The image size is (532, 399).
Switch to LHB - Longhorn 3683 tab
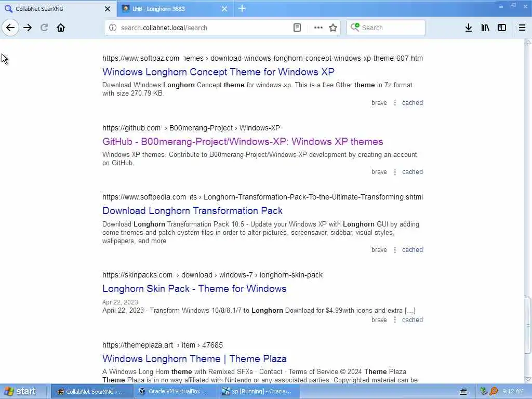(x=175, y=8)
